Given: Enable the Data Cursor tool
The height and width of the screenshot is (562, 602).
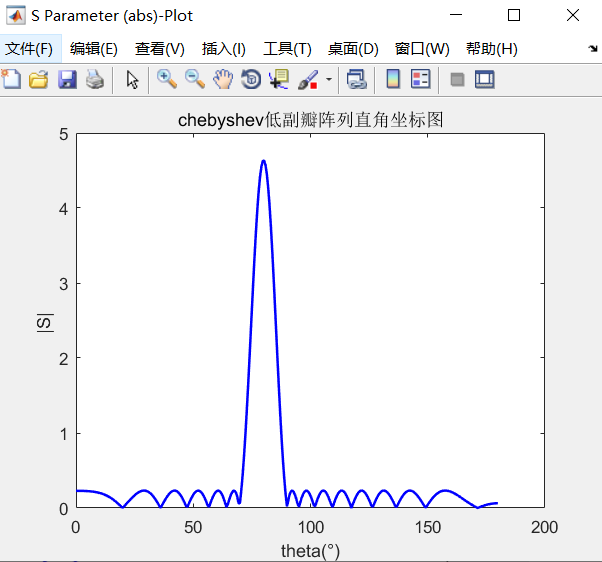Looking at the screenshot, I should 279,79.
